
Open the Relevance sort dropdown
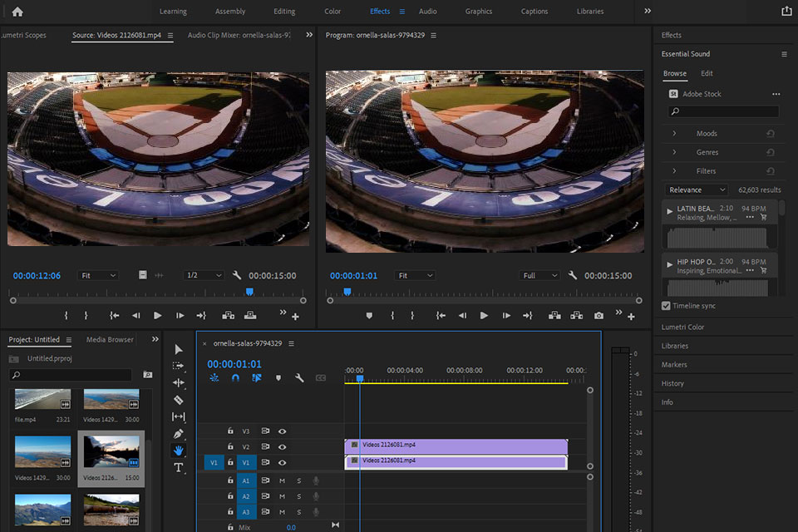pos(696,190)
